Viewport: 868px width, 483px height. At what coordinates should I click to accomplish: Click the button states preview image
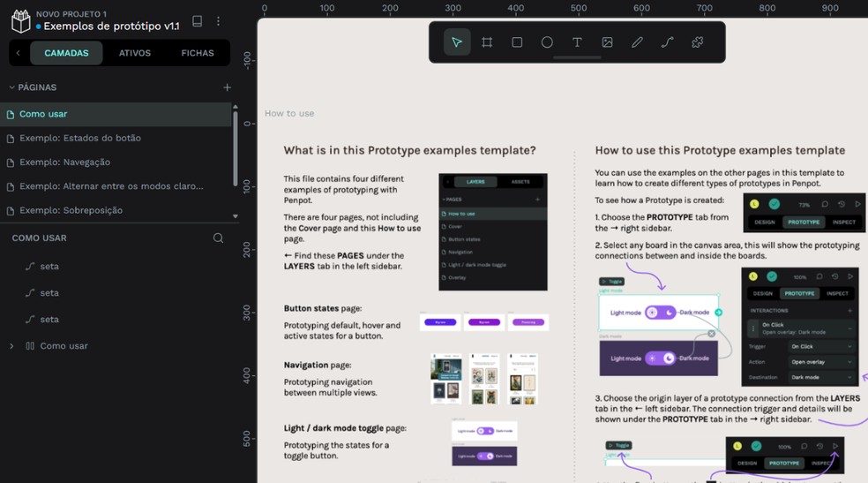pyautogui.click(x=484, y=321)
